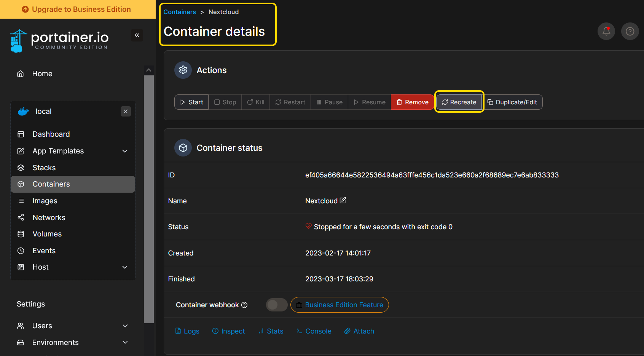Click the Dashboard layout icon

click(x=21, y=134)
